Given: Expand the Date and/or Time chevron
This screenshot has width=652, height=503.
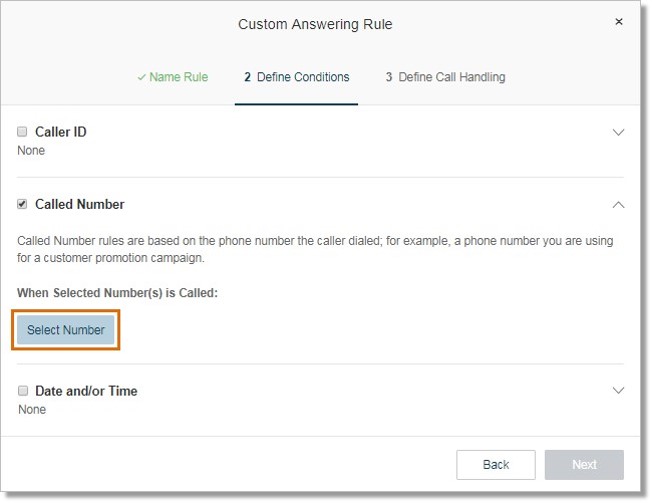Looking at the screenshot, I should [618, 390].
